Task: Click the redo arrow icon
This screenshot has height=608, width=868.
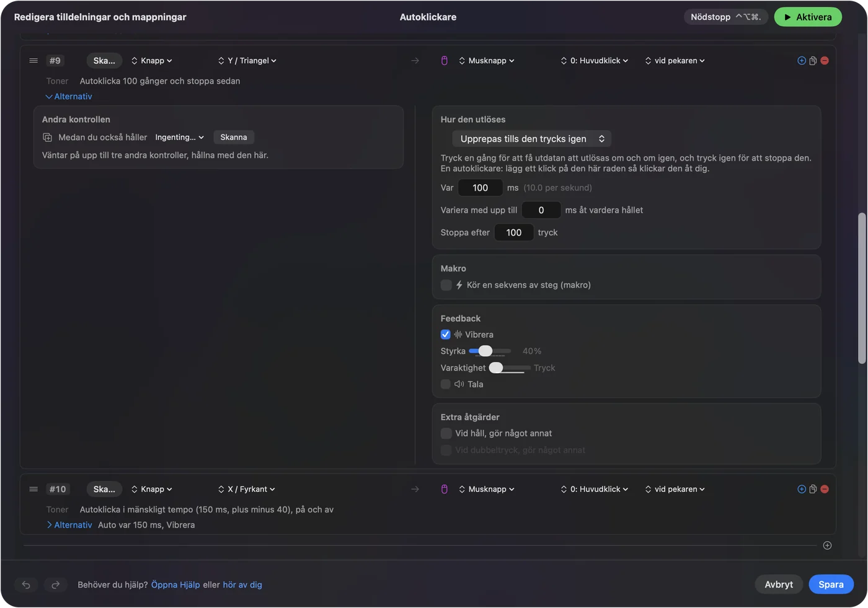Action: tap(55, 584)
